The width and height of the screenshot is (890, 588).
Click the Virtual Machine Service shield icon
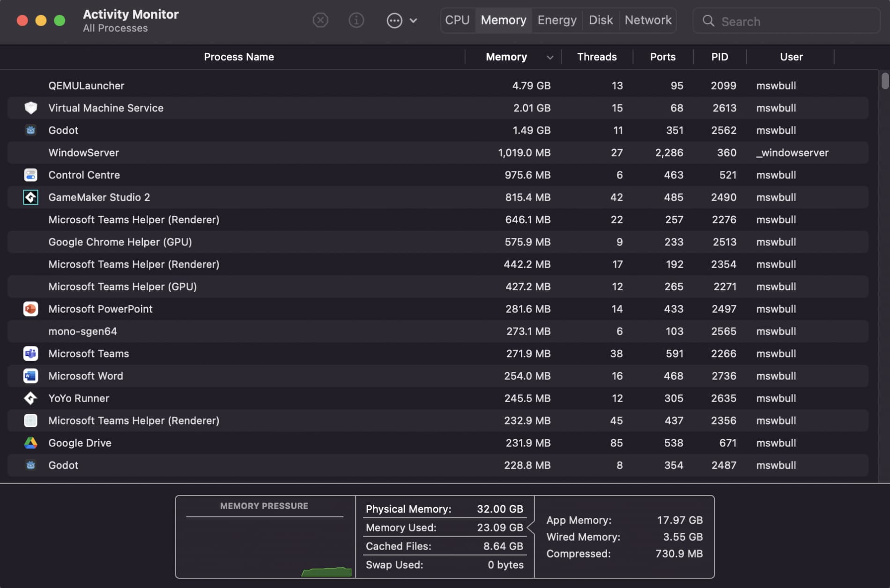(30, 108)
